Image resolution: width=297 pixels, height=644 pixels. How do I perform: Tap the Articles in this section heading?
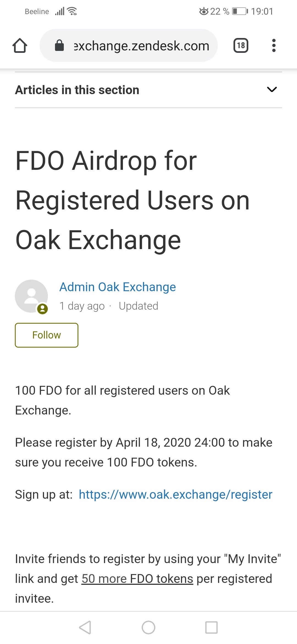point(77,90)
